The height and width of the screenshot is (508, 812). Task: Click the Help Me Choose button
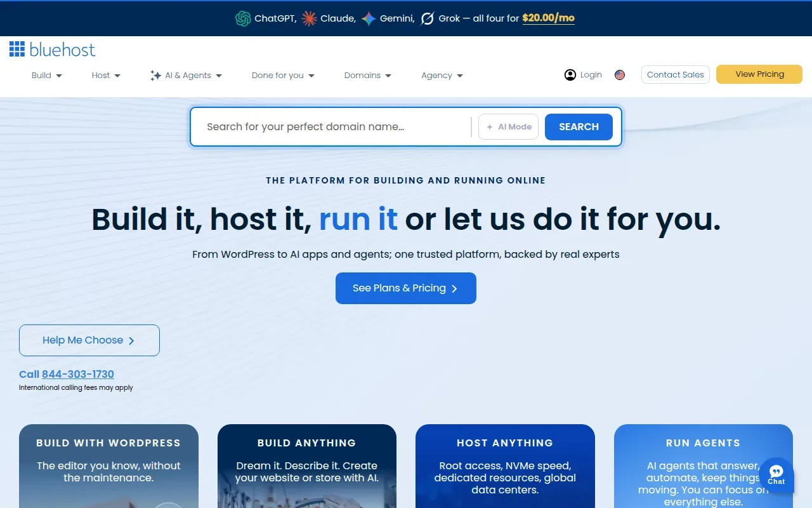(x=89, y=340)
